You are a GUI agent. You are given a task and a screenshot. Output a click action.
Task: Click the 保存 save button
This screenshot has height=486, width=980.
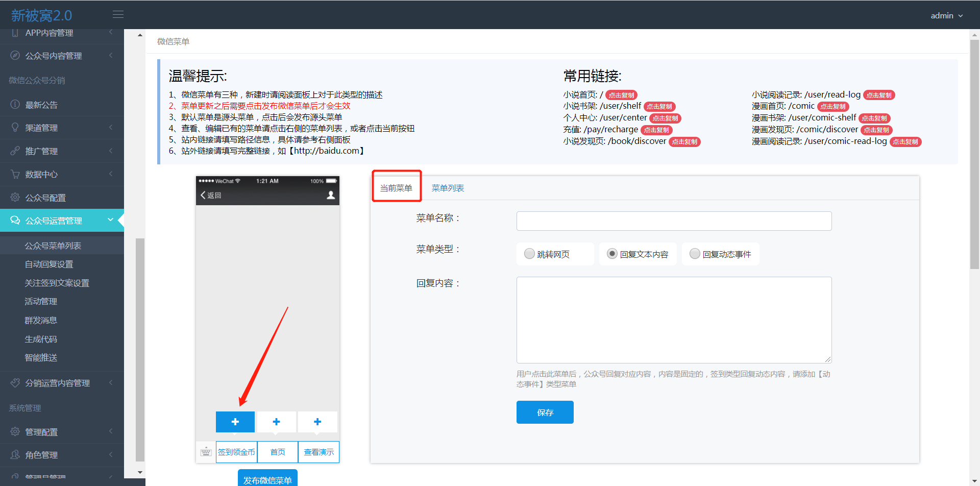coord(545,412)
